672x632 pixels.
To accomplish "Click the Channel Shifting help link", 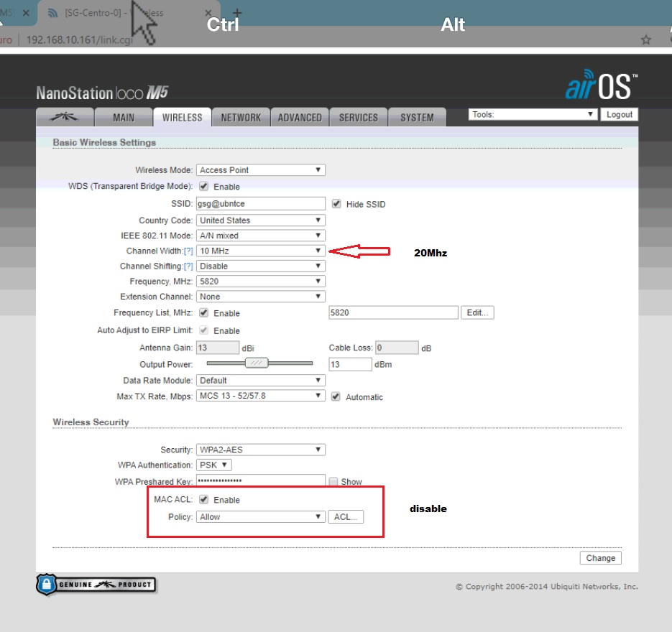I will [x=188, y=266].
